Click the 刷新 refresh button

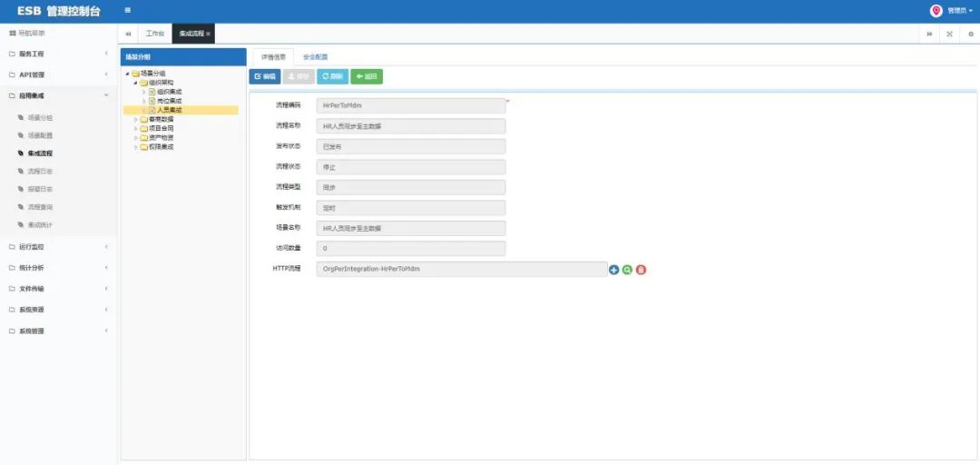pyautogui.click(x=332, y=76)
